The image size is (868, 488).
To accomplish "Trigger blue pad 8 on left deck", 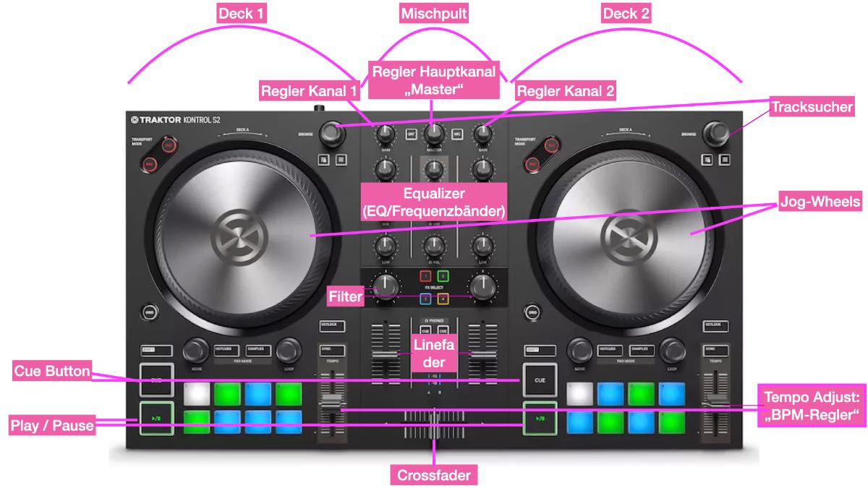I will (288, 421).
